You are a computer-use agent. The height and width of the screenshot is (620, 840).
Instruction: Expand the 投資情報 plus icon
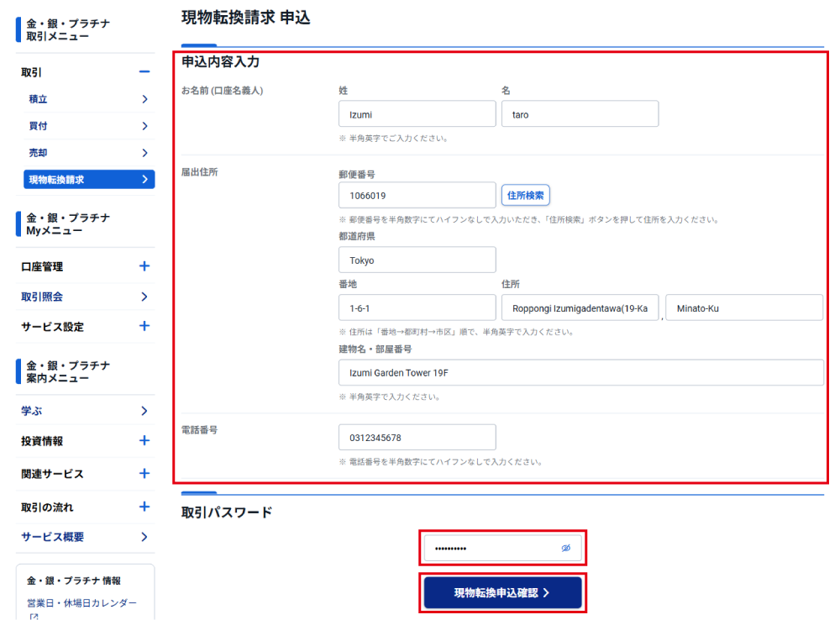click(144, 440)
